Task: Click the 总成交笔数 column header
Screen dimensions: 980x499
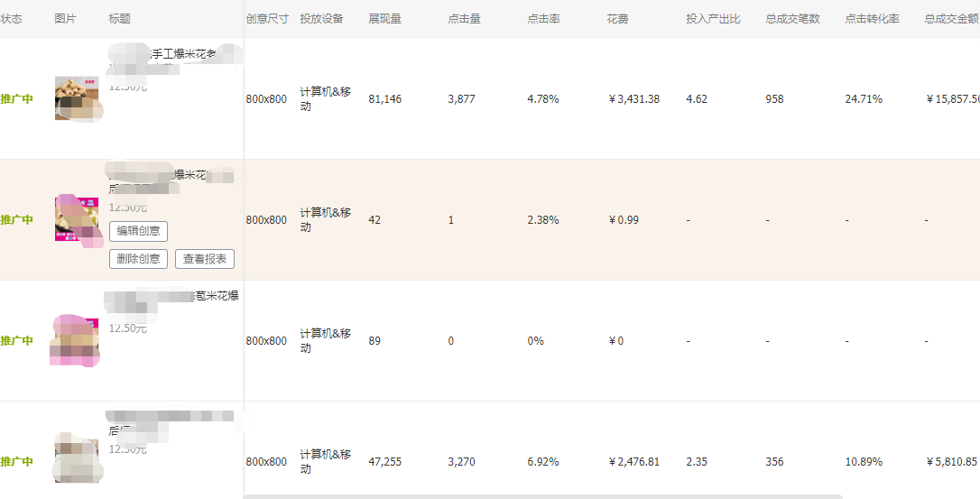Action: (x=792, y=19)
